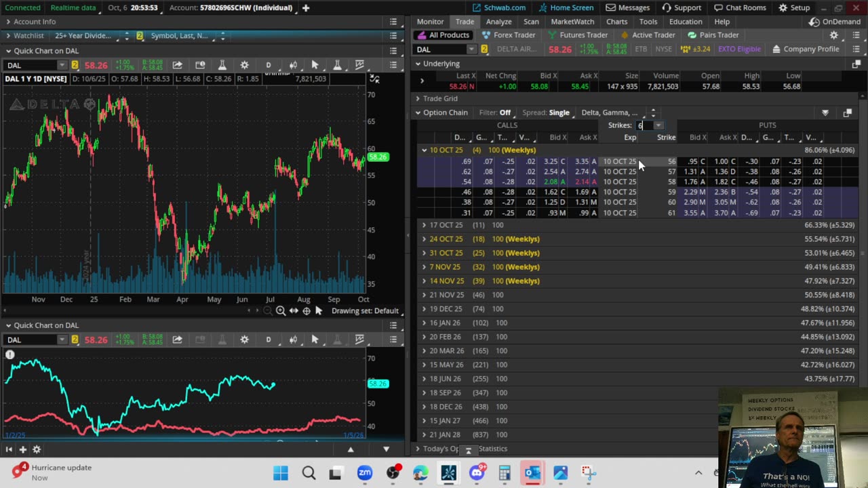868x488 pixels.
Task: Select the Active Trader subtab
Action: pos(647,35)
